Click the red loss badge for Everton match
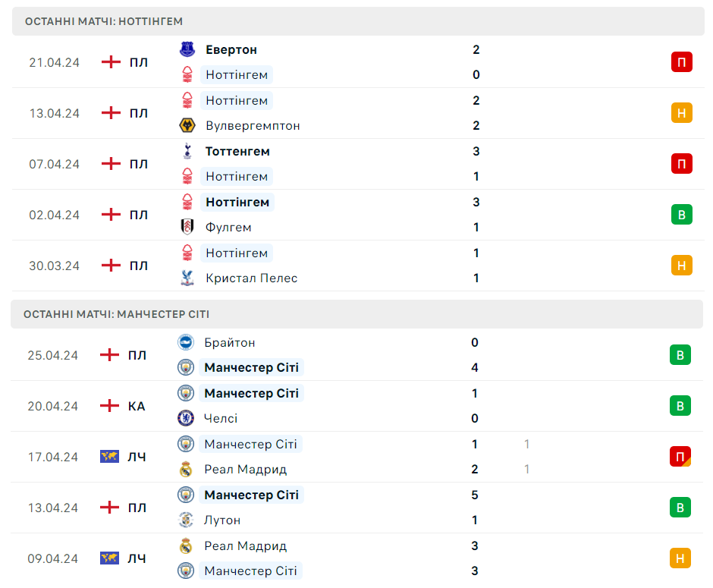713x588 pixels. [x=681, y=62]
